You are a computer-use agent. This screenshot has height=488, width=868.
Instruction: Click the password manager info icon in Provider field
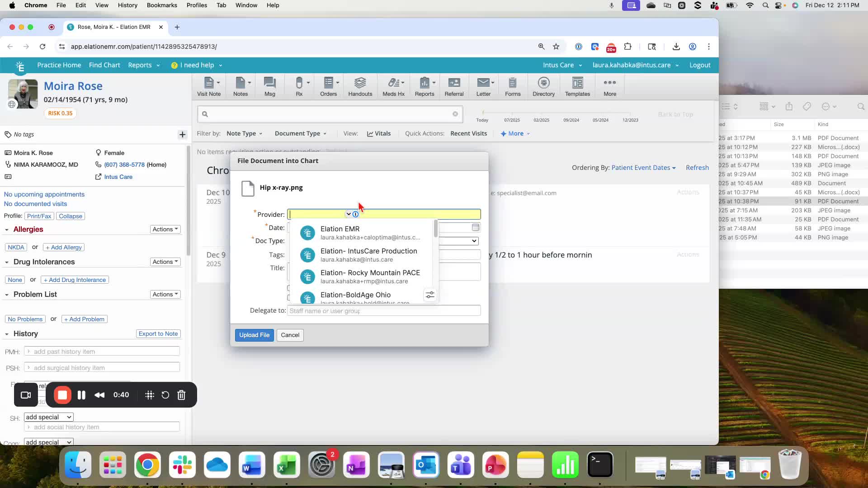[355, 214]
